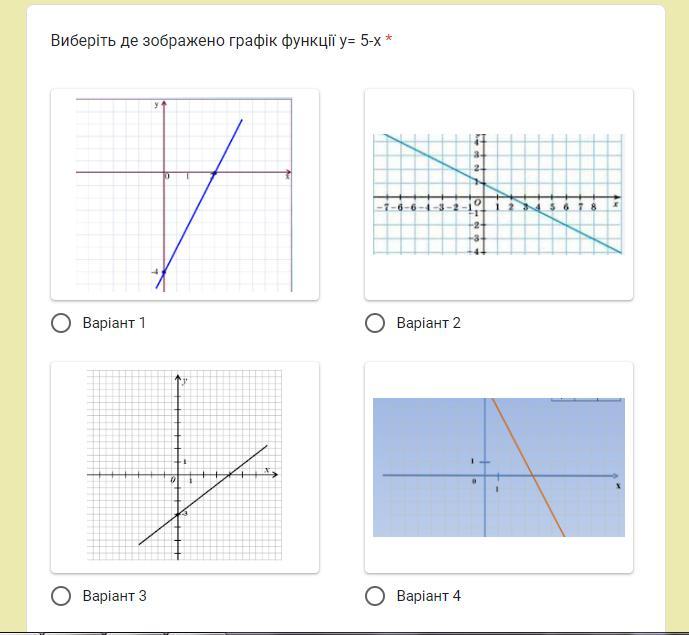The image size is (689, 635).
Task: Click the -3 y-intercept in the black line graph
Action: [x=178, y=514]
